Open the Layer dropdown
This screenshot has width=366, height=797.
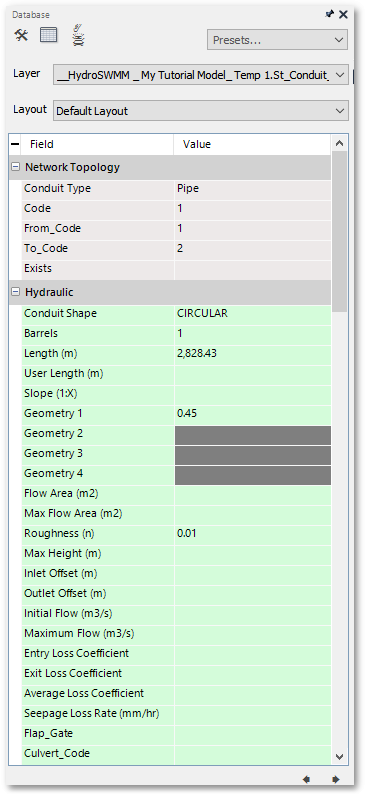pos(201,75)
